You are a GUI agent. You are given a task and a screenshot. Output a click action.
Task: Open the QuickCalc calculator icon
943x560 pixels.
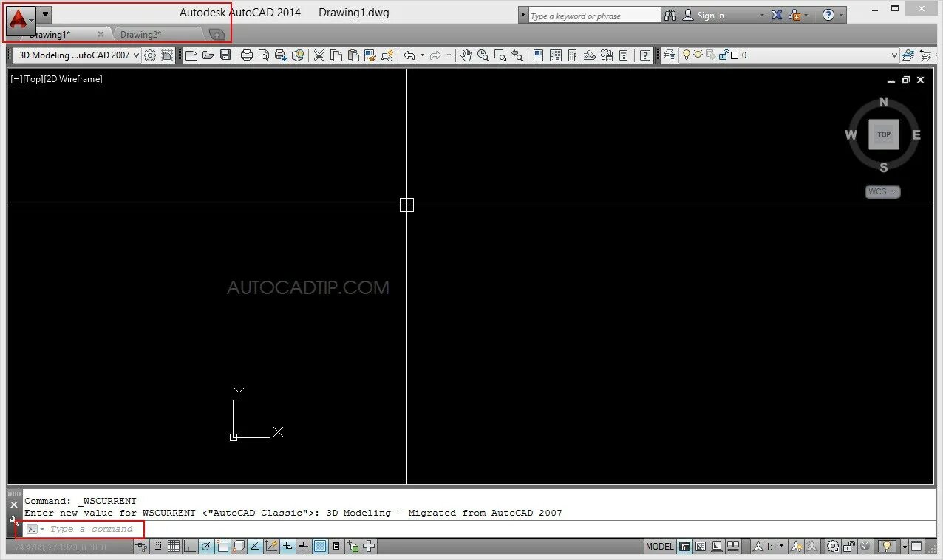click(x=624, y=55)
